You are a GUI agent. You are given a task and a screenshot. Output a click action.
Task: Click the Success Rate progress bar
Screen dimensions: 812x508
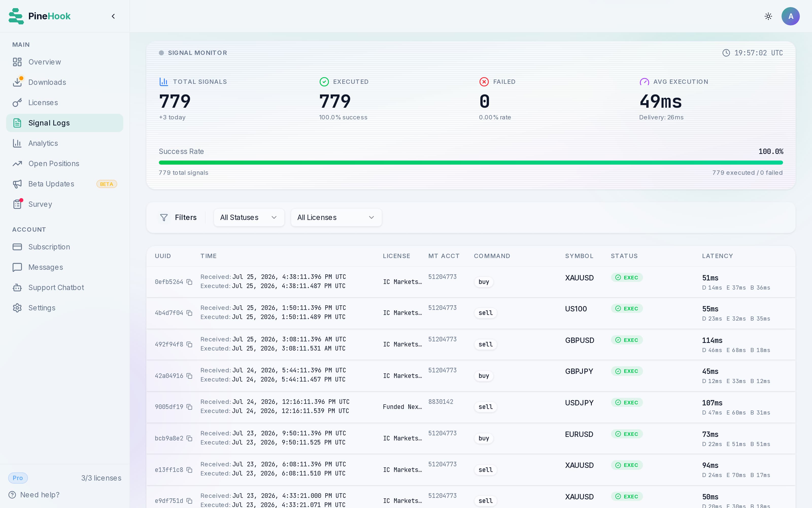[x=471, y=163]
